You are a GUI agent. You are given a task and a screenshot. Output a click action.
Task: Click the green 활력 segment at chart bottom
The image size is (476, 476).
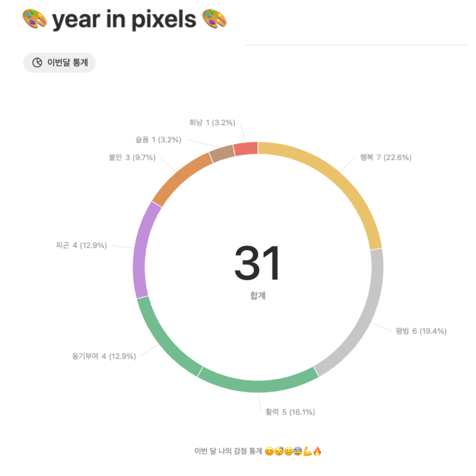coord(257,385)
